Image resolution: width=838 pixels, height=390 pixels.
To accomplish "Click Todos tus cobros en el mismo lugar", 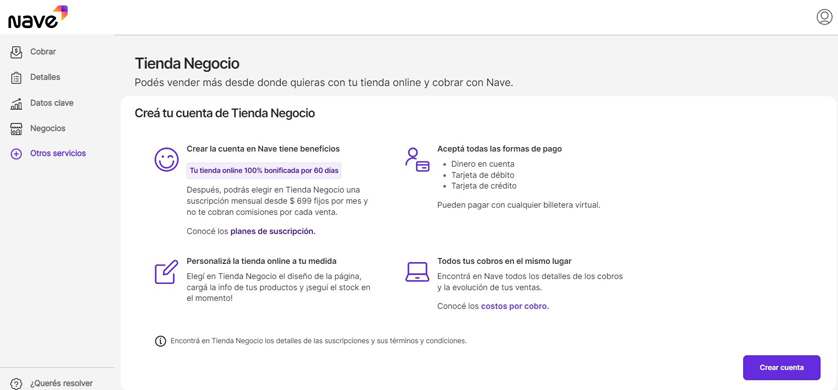I will tap(504, 261).
